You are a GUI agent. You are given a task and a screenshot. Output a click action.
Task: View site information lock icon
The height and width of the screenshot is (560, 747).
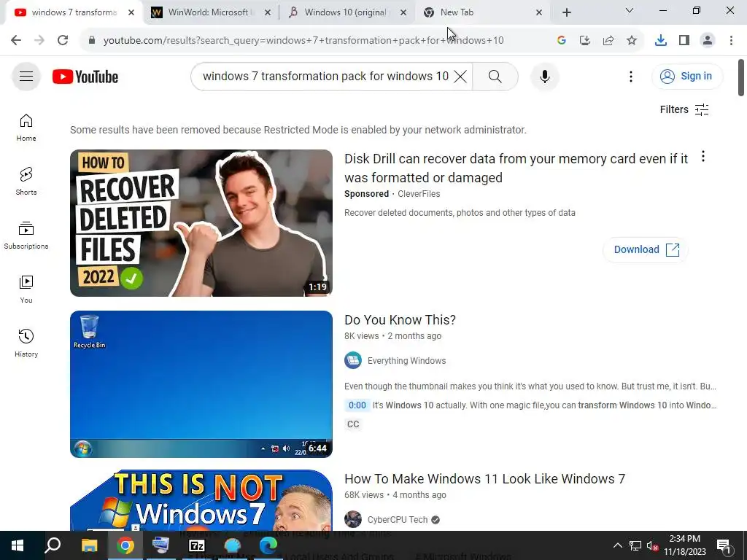pos(92,40)
